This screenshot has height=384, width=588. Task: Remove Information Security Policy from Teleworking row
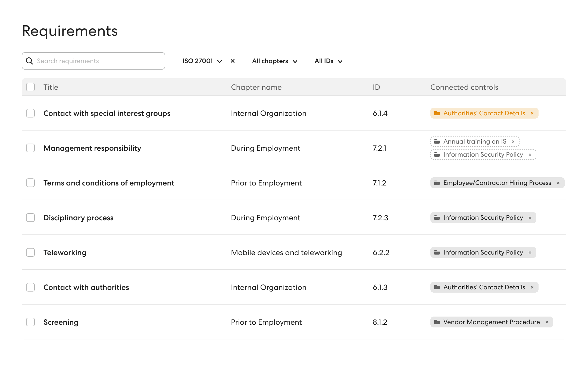[530, 252]
